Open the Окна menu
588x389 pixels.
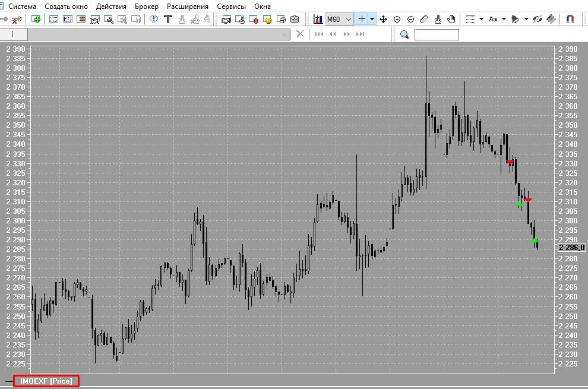click(x=263, y=7)
